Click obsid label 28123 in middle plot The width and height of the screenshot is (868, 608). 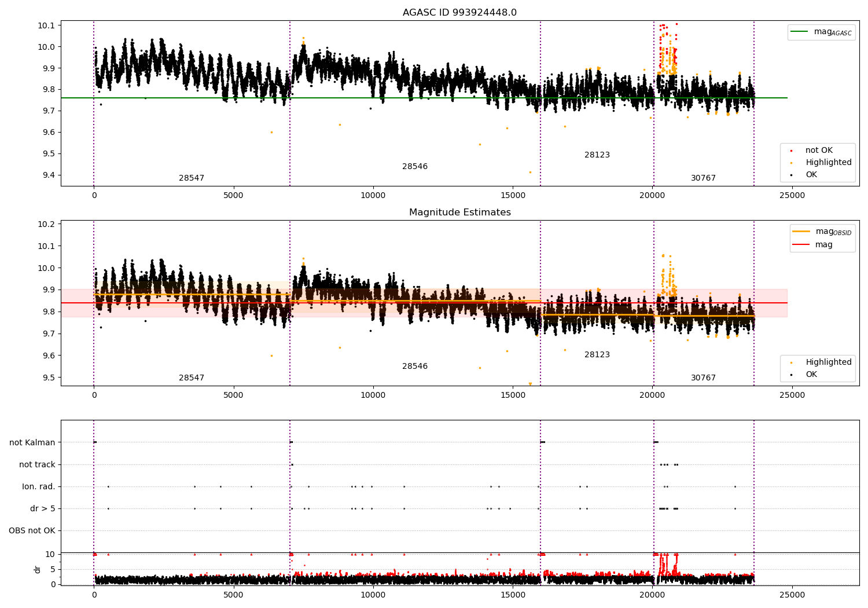(597, 355)
